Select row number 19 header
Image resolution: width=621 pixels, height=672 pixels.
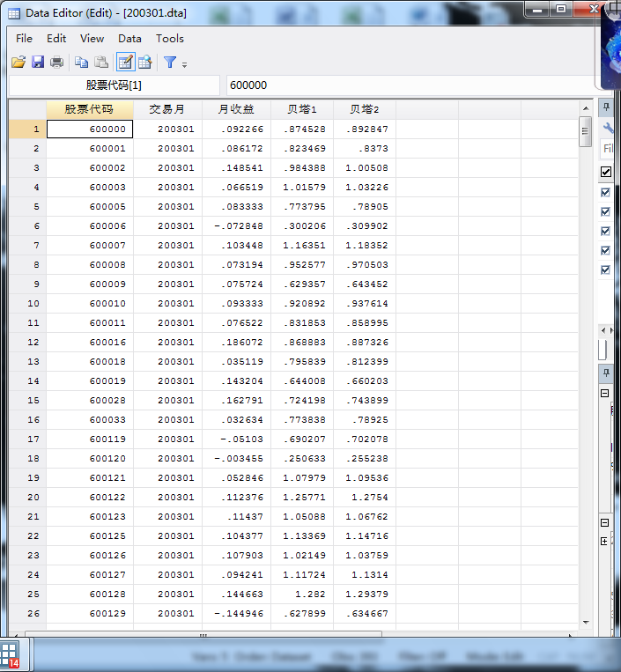pyautogui.click(x=27, y=478)
